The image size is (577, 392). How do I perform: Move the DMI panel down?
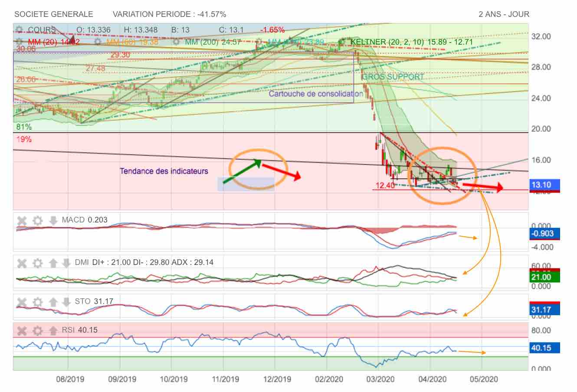[66, 263]
